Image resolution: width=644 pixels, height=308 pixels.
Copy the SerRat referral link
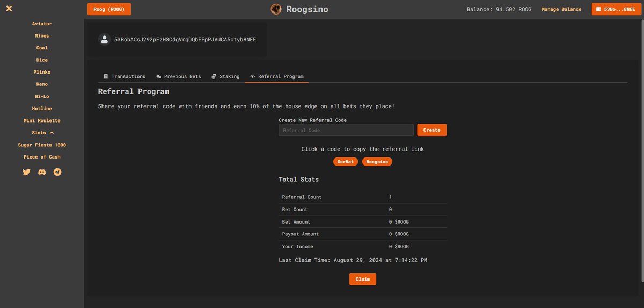point(345,162)
